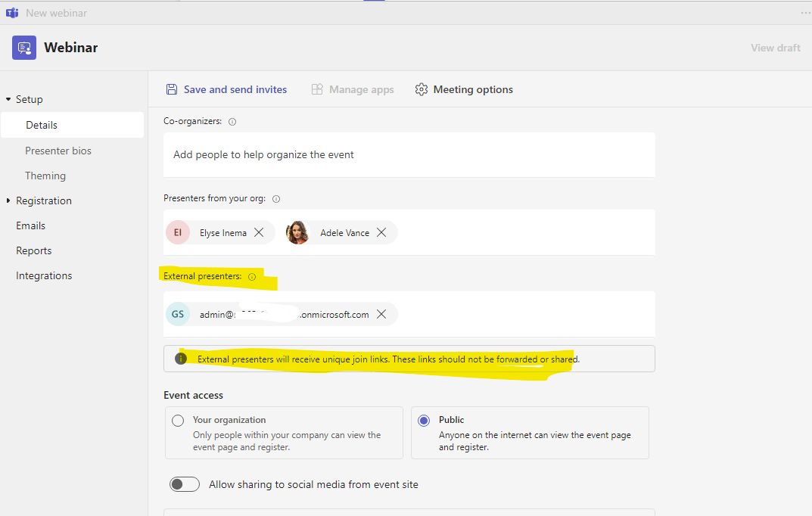The width and height of the screenshot is (812, 516).
Task: Enable sharing to social media from event site
Action: pos(184,483)
